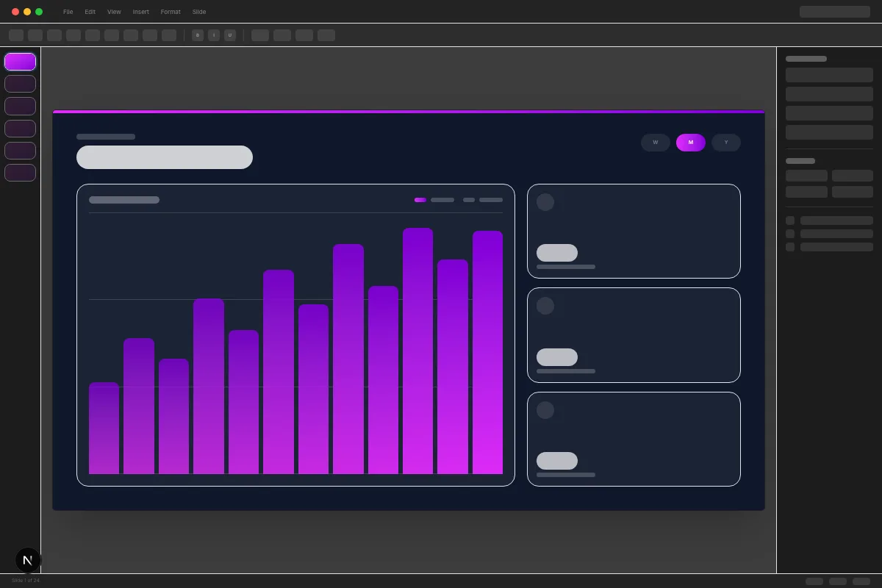Toggle underline with the U button
Viewport: 882px width, 588px height.
tap(230, 35)
